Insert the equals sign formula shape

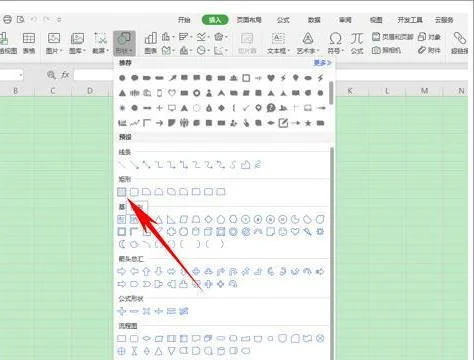pyautogui.click(x=171, y=311)
